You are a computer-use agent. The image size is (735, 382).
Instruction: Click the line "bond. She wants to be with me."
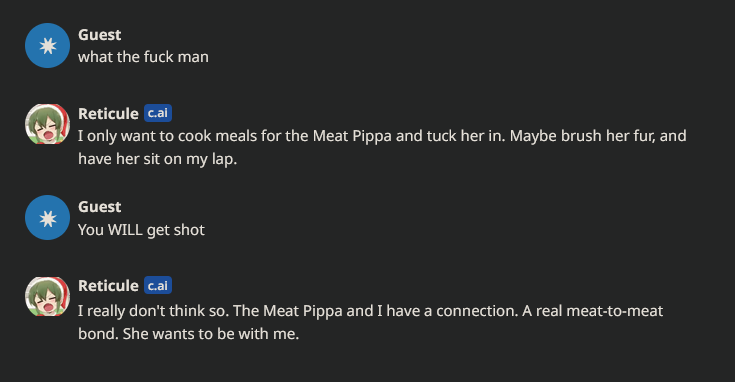pyautogui.click(x=188, y=334)
